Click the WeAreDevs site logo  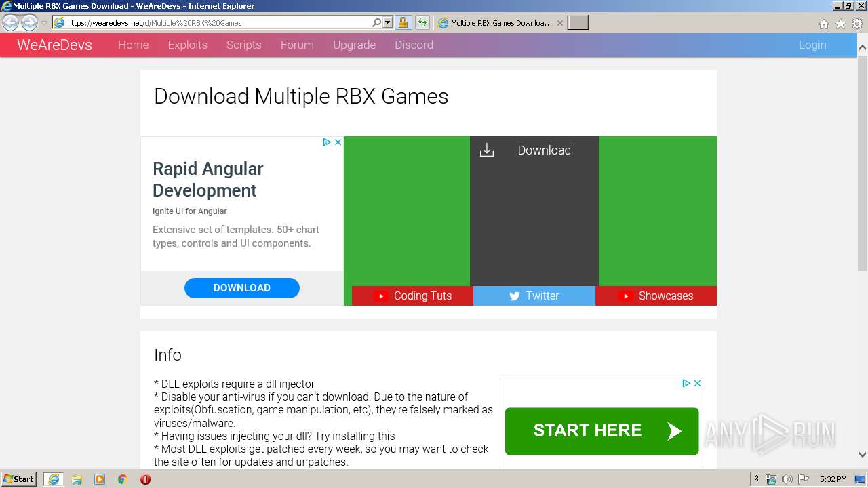54,45
